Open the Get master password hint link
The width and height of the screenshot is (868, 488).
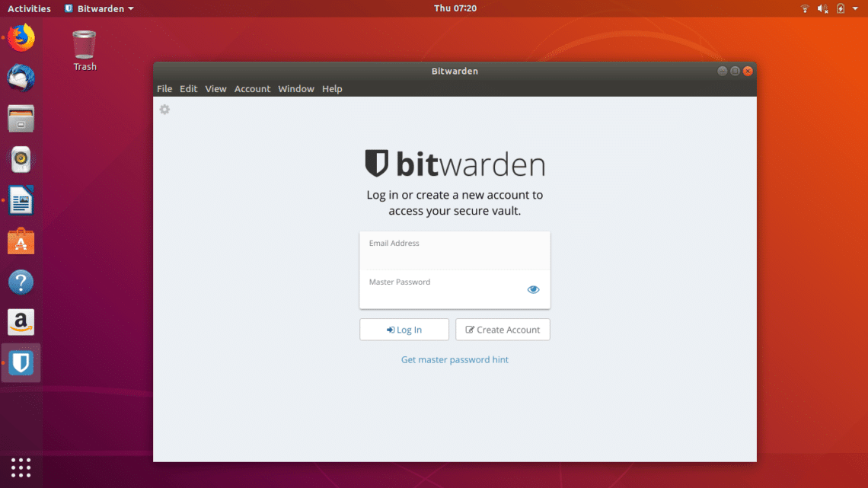click(455, 359)
